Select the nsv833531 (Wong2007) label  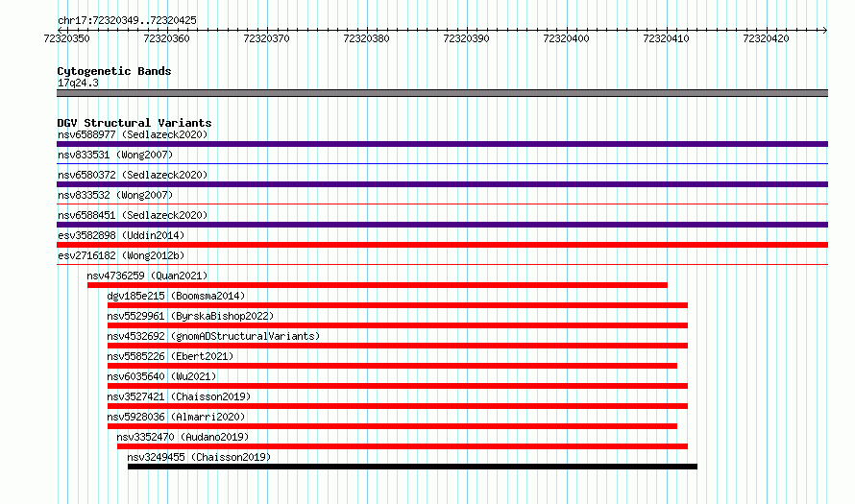point(115,155)
